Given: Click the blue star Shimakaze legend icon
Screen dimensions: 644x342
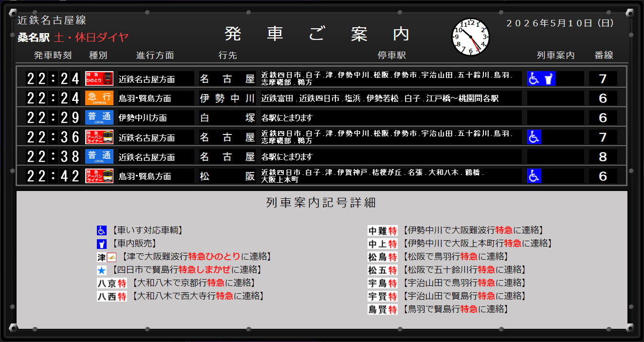Looking at the screenshot, I should point(102,270).
